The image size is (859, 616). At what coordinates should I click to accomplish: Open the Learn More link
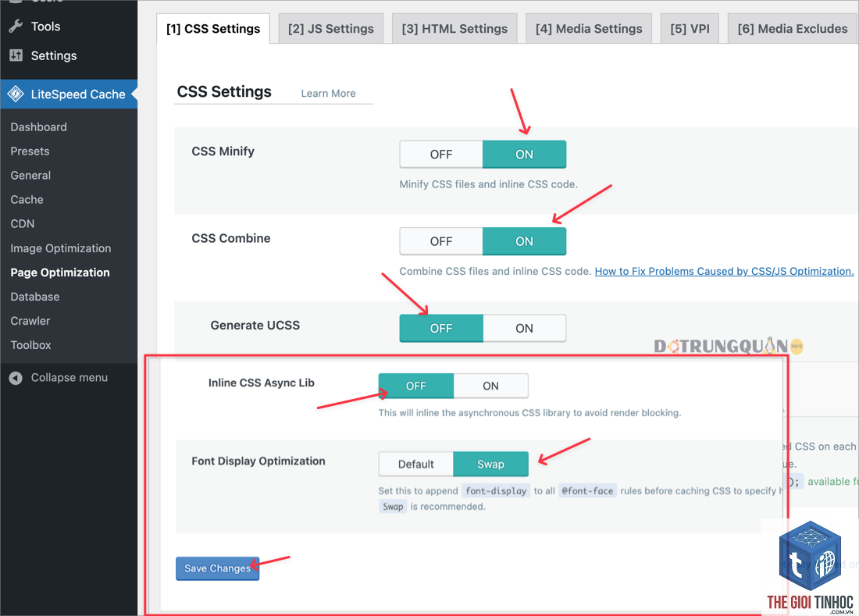tap(328, 94)
